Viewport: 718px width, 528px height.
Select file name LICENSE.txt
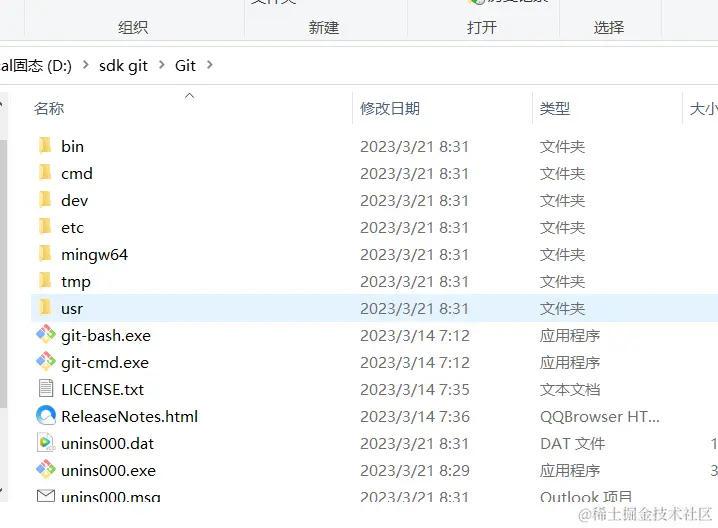[103, 390]
